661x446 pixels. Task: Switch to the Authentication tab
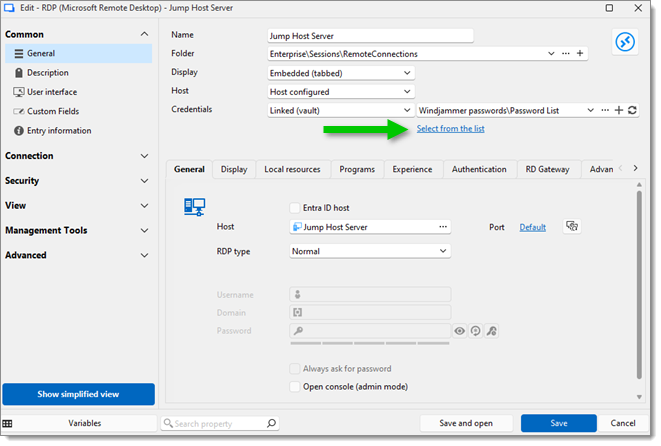click(x=479, y=169)
